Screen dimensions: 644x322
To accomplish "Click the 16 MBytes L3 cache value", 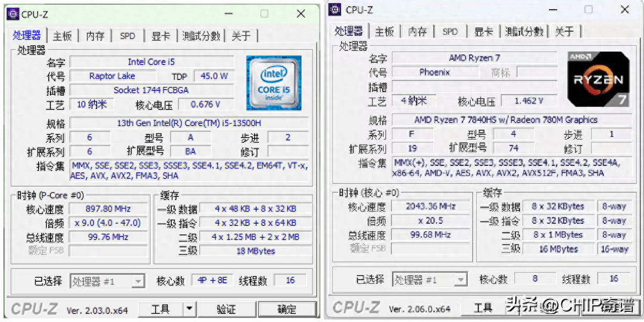I will (558, 249).
